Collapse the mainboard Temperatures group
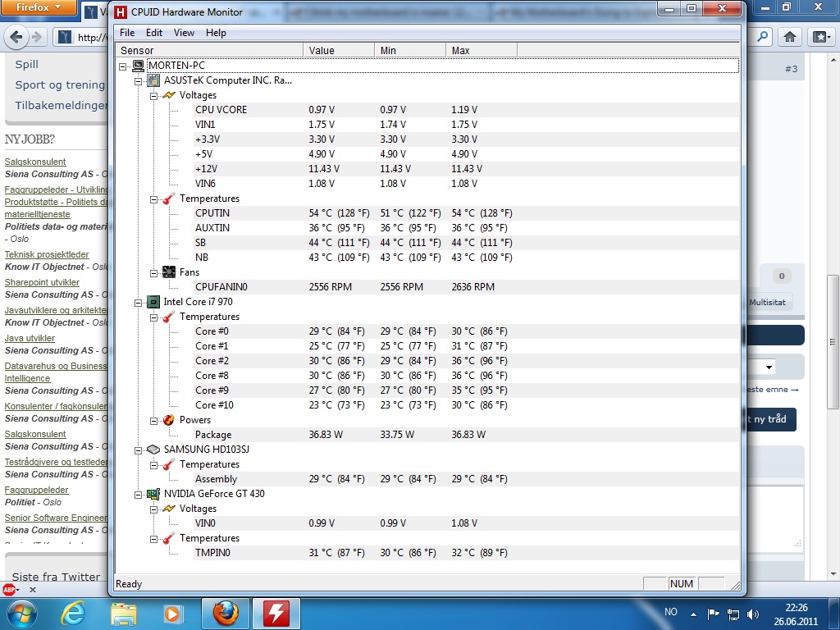The image size is (840, 630). click(153, 199)
